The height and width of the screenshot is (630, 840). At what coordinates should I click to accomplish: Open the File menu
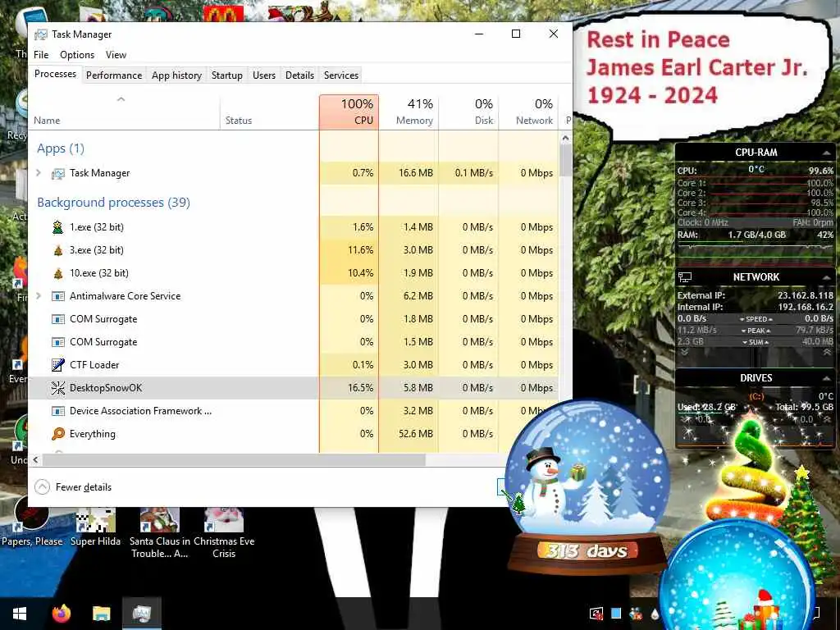[x=41, y=55]
